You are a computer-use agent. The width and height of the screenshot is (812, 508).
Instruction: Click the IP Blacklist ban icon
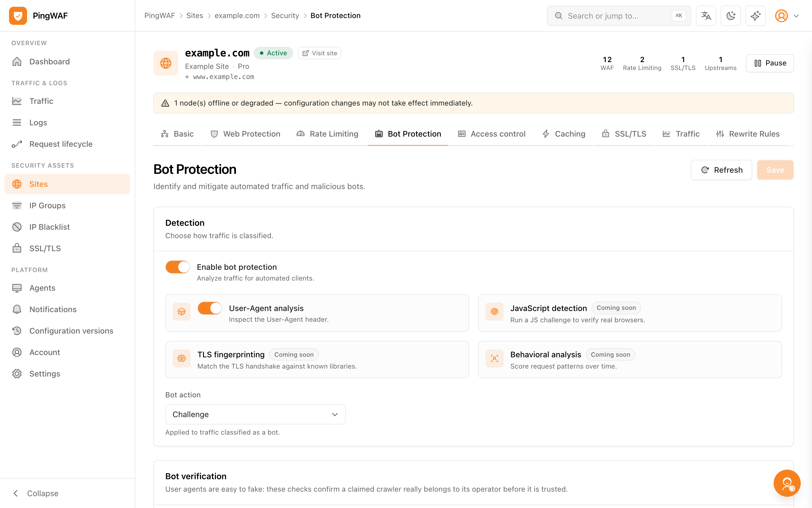tap(17, 227)
